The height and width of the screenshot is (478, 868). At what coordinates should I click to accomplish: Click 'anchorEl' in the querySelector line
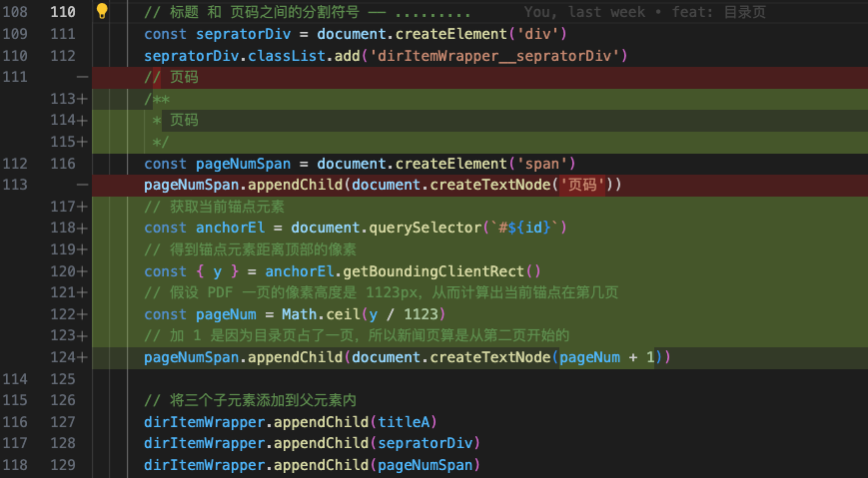point(231,228)
